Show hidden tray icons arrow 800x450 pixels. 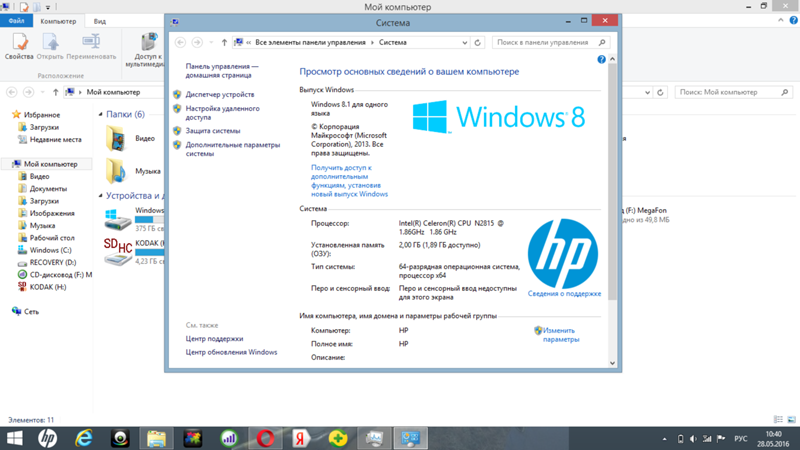(x=664, y=439)
